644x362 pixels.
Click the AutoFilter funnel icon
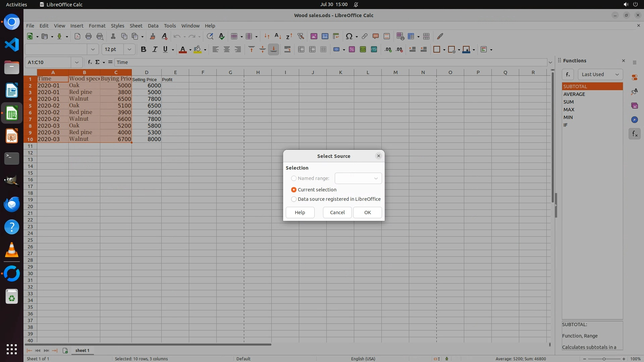(301, 36)
